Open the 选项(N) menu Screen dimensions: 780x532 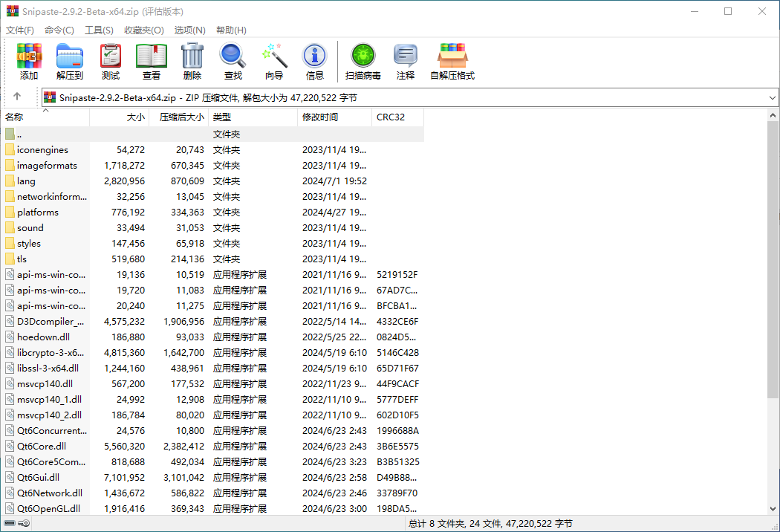click(189, 30)
